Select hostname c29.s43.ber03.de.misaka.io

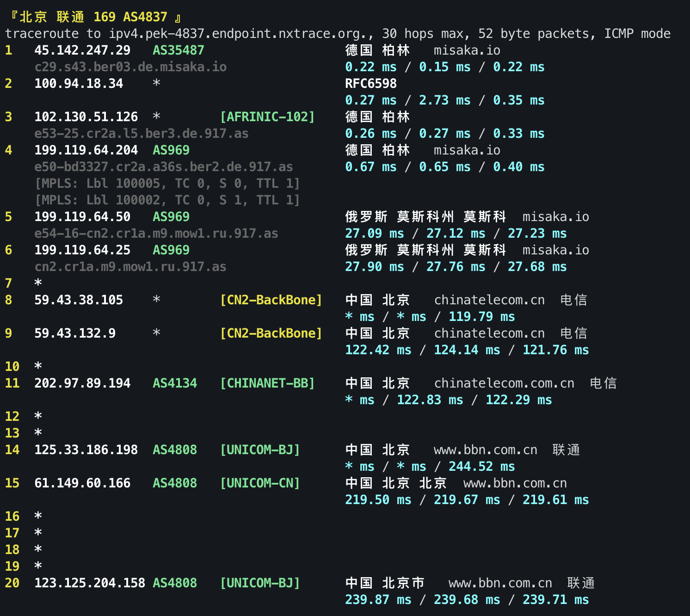click(x=130, y=67)
